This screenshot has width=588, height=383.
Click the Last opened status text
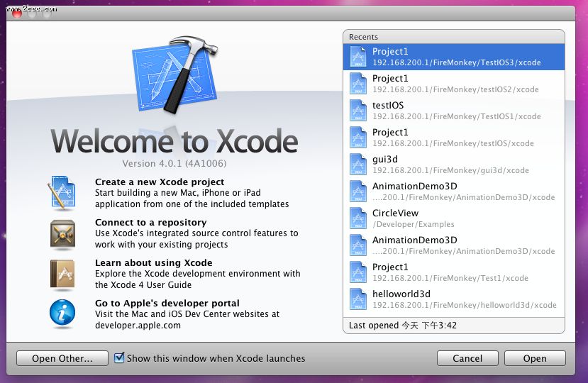click(403, 326)
